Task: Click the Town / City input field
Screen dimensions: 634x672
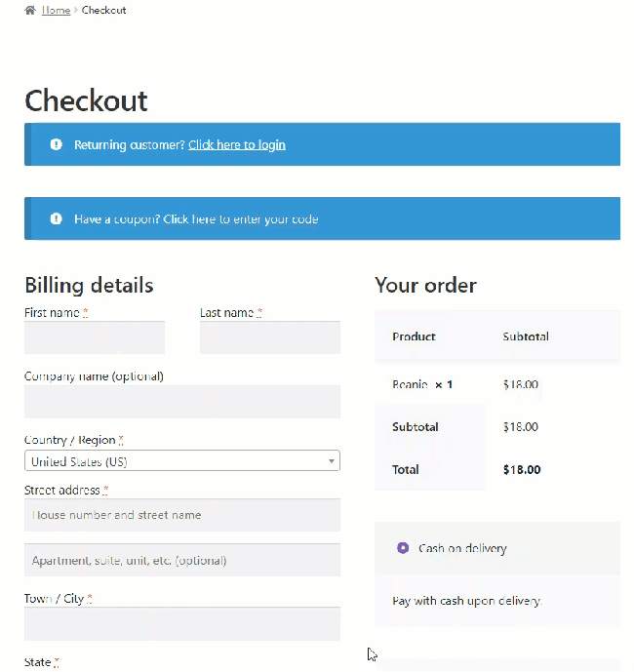Action: click(x=182, y=624)
